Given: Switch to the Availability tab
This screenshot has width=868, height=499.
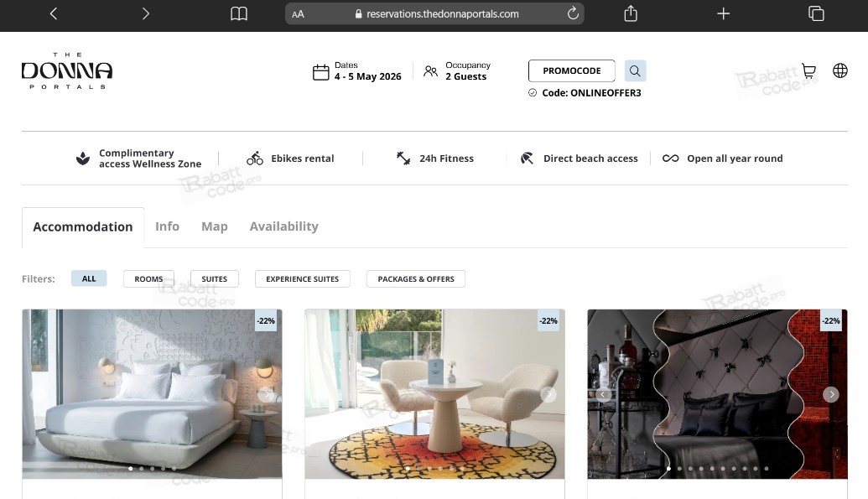Looking at the screenshot, I should click(x=283, y=226).
